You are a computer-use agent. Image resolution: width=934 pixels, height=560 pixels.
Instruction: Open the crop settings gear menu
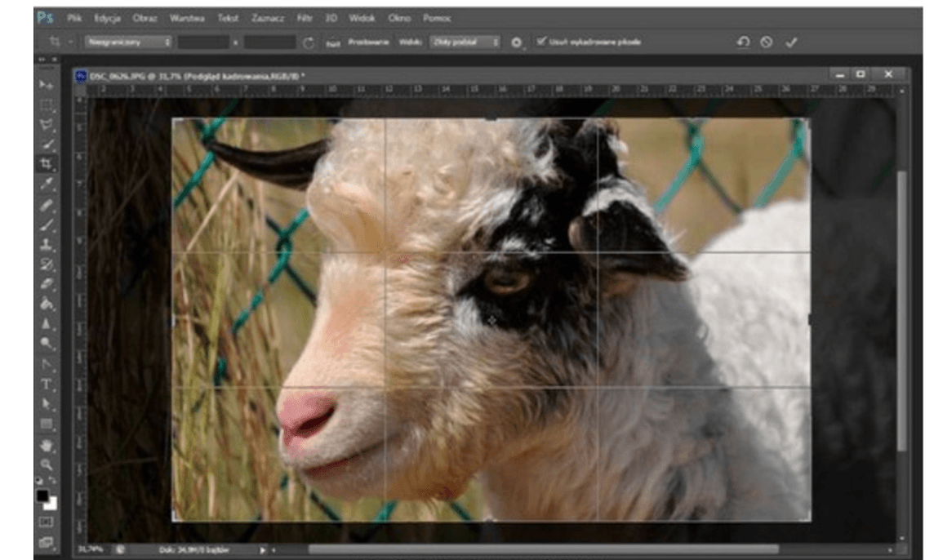pos(517,42)
